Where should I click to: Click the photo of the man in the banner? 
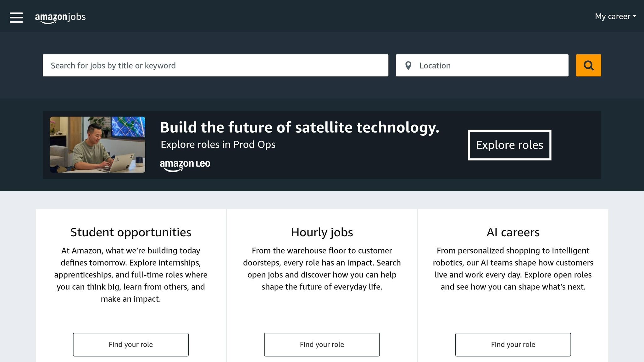click(x=97, y=145)
